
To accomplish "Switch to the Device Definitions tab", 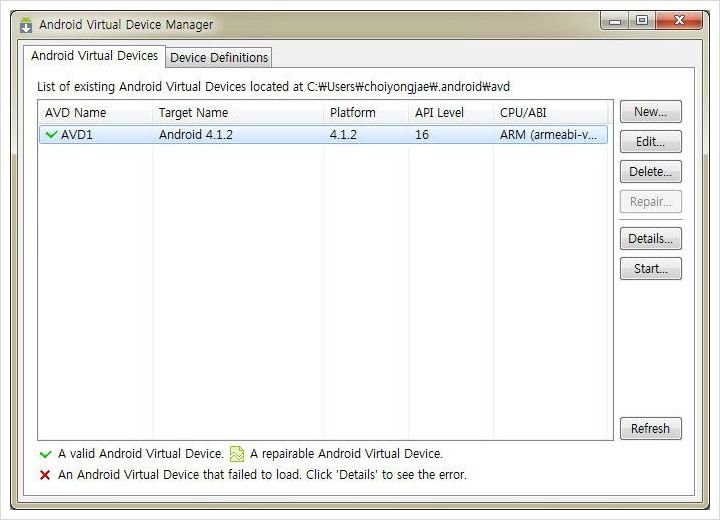I will click(219, 57).
